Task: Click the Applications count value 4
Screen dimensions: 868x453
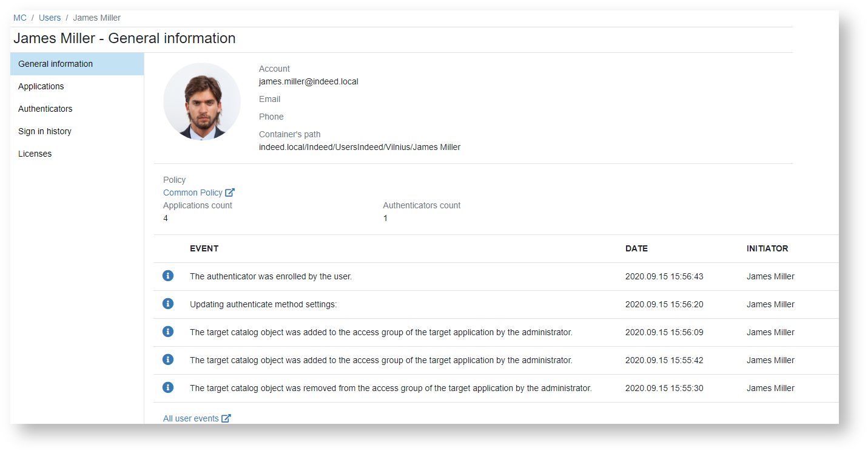Action: [x=166, y=218]
